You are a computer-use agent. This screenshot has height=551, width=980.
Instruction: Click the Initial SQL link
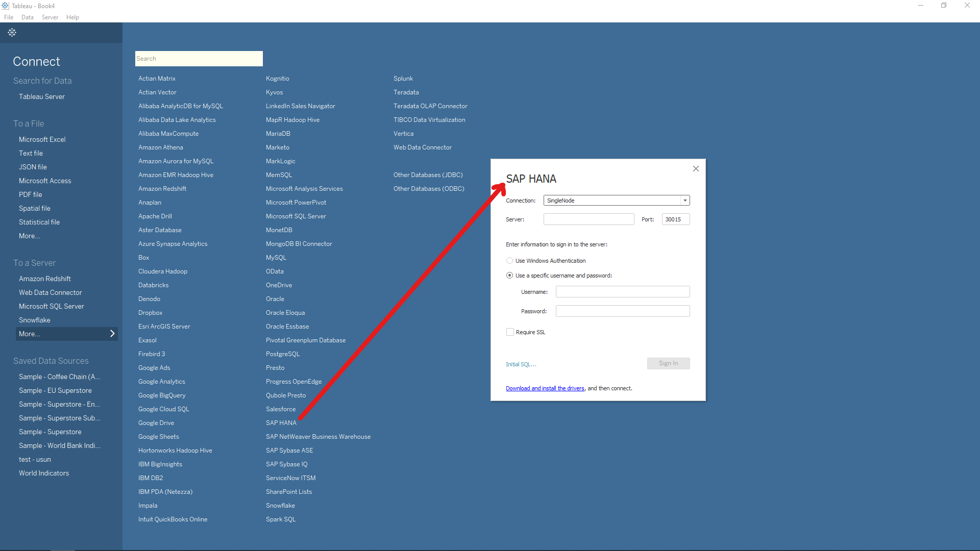pyautogui.click(x=521, y=364)
